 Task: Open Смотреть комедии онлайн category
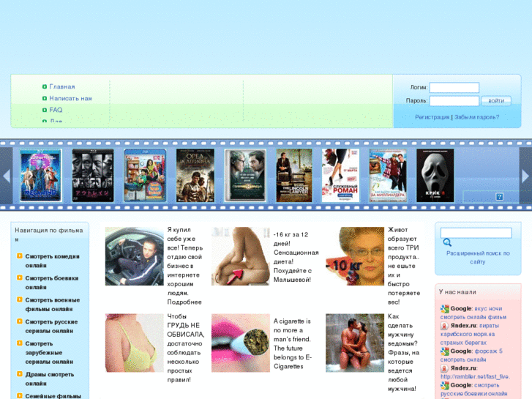click(x=52, y=261)
